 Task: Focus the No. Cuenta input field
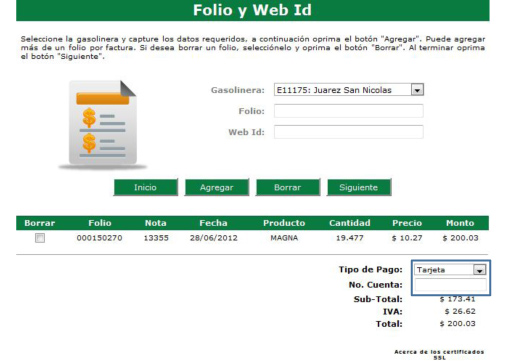click(450, 285)
